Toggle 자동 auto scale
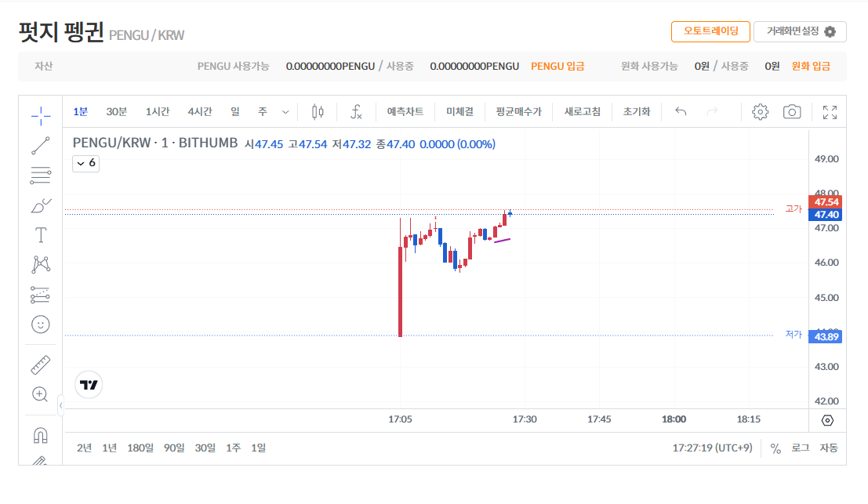 pos(829,448)
